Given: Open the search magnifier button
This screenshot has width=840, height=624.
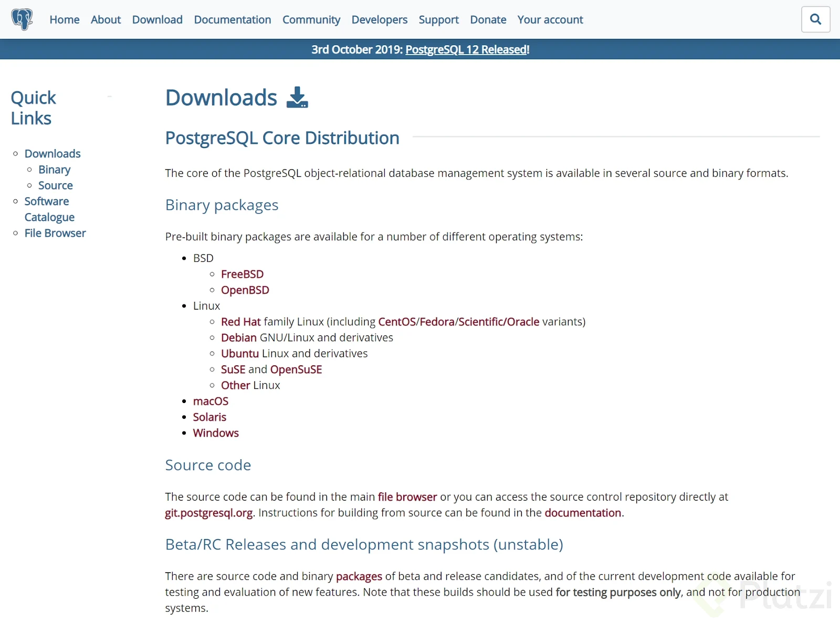Looking at the screenshot, I should (815, 19).
